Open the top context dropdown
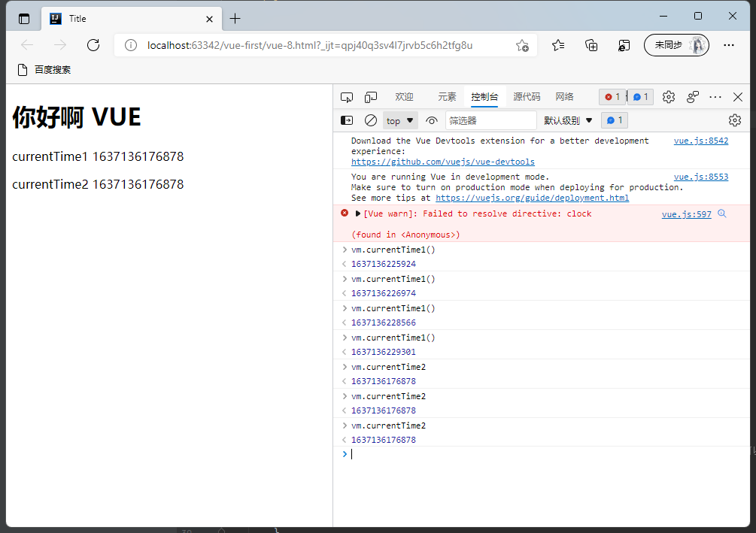Image resolution: width=756 pixels, height=533 pixels. coord(400,120)
